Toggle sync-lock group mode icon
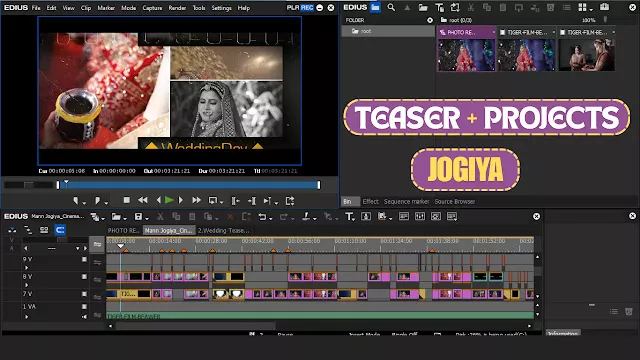This screenshot has width=640, height=360. 44,230
